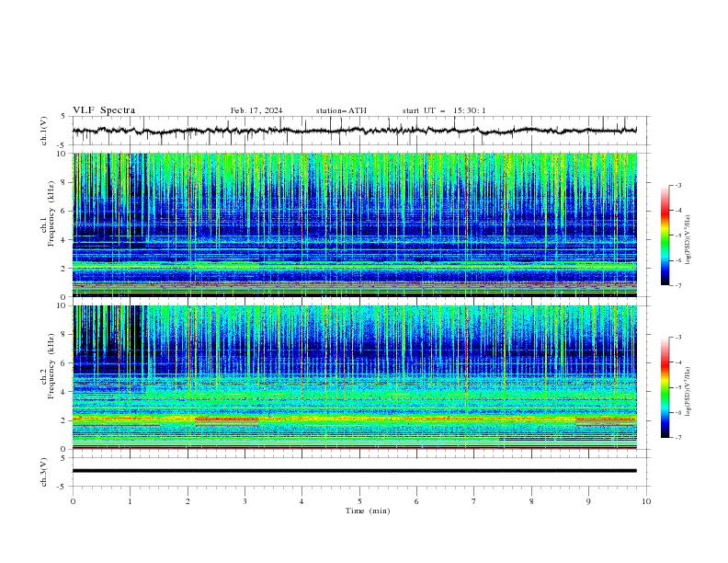
Task: Select the date text "Feb. 17, 2024"
Action: [256, 110]
